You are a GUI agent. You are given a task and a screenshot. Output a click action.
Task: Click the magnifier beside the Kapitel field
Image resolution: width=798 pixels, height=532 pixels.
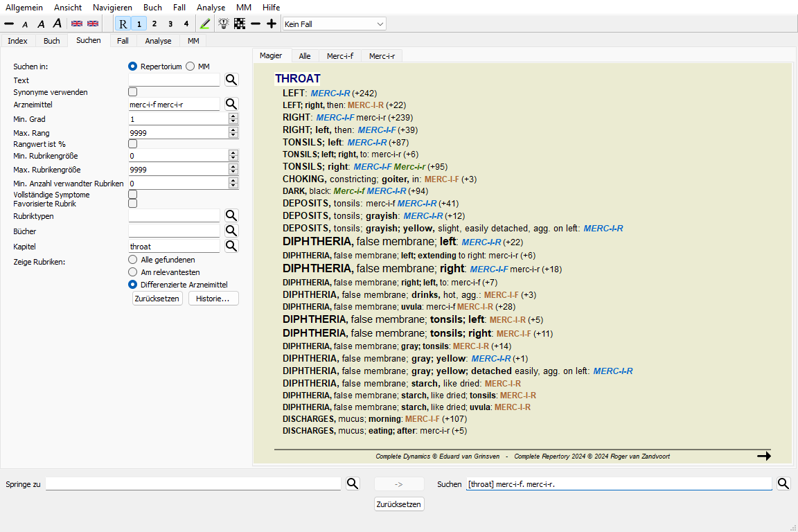pos(231,246)
